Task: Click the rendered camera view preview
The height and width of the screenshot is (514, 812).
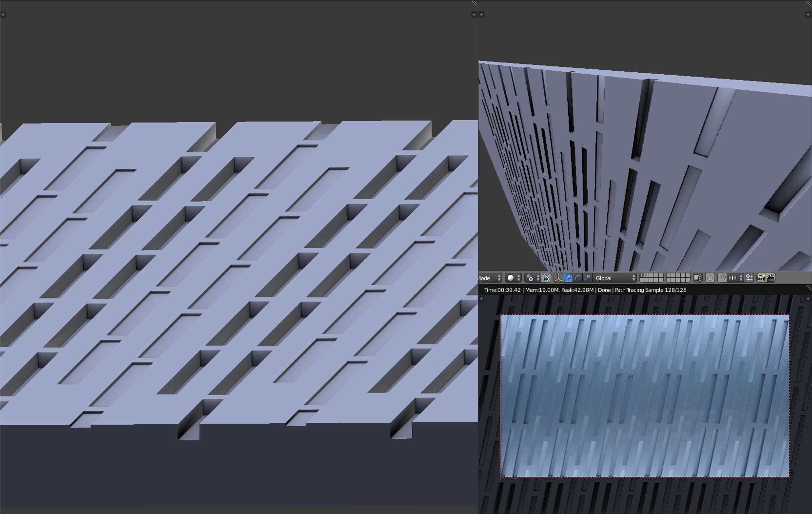Action: click(645, 396)
